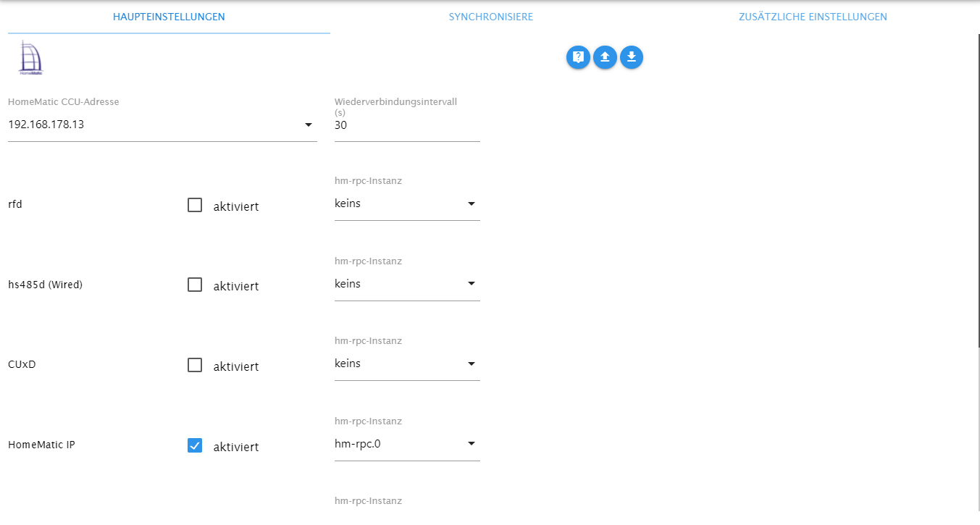Open hm-rpc-Instanz dropdown for hs485d (Wired)
Screen dimensions: 980x525
pyautogui.click(x=407, y=284)
